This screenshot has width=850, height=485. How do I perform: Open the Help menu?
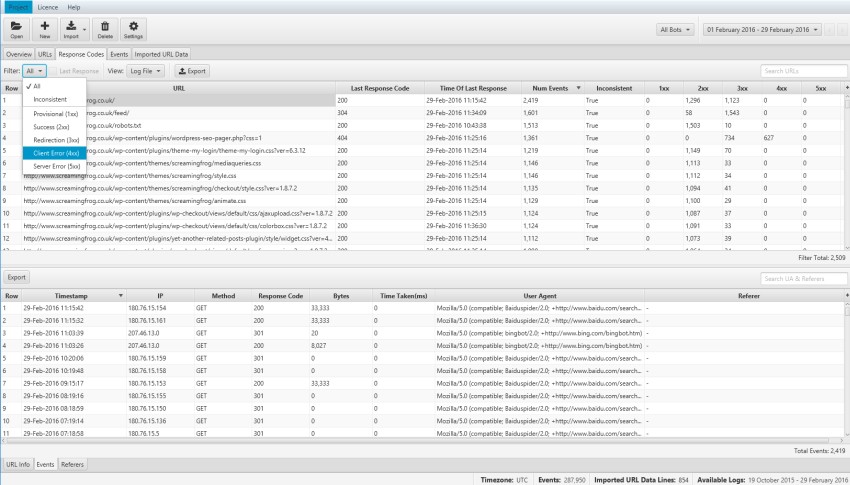point(74,7)
